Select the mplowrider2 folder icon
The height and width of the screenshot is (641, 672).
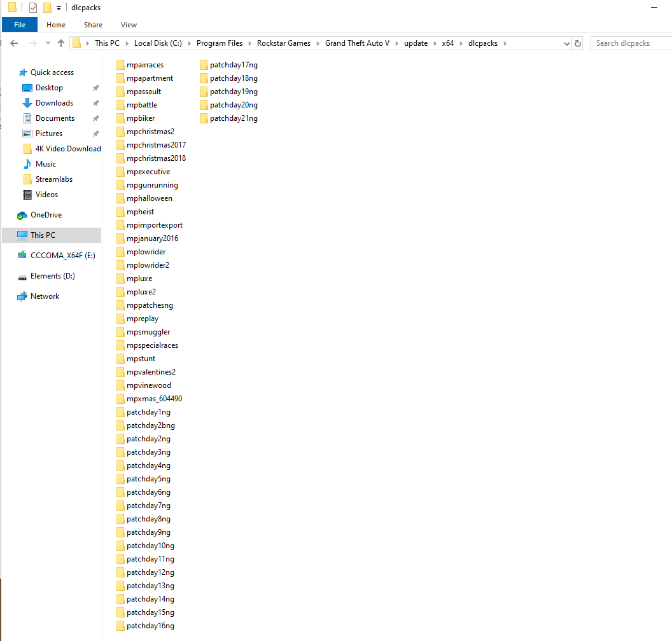click(x=120, y=265)
